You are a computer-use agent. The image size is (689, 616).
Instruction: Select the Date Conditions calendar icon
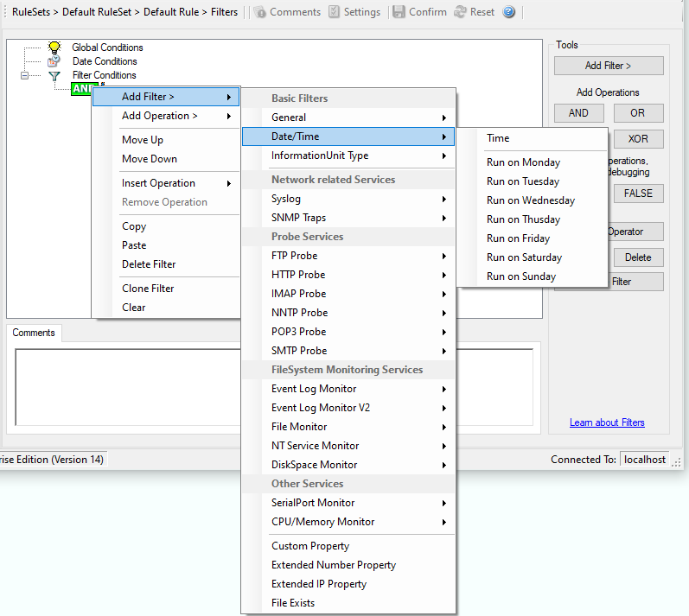54,61
